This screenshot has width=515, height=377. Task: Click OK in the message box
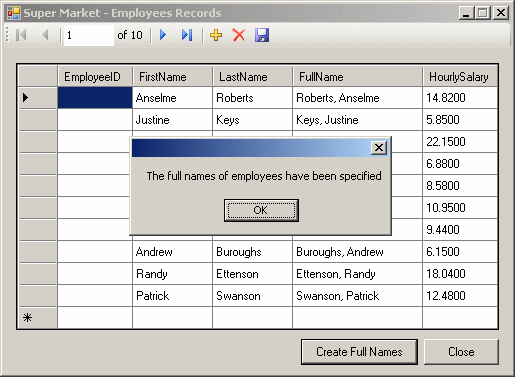(x=261, y=210)
